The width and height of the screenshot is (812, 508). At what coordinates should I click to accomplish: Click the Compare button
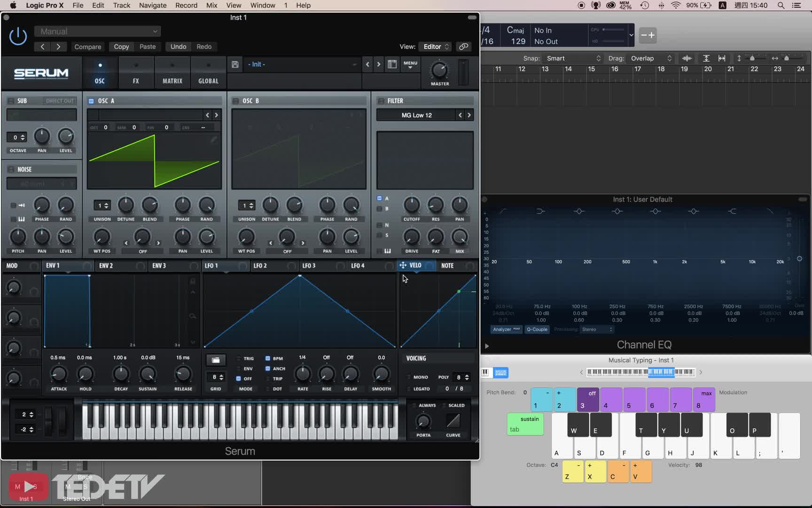point(88,47)
